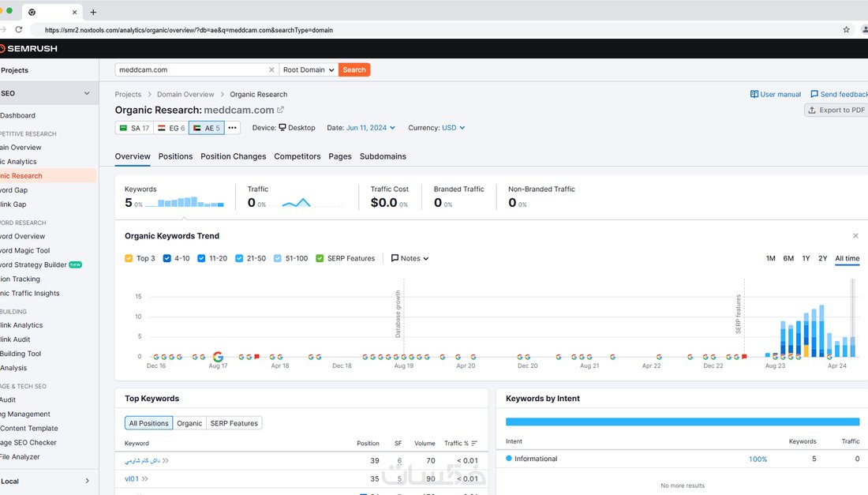
Task: Open Keyword Magic Tool in sidebar
Action: click(x=25, y=250)
